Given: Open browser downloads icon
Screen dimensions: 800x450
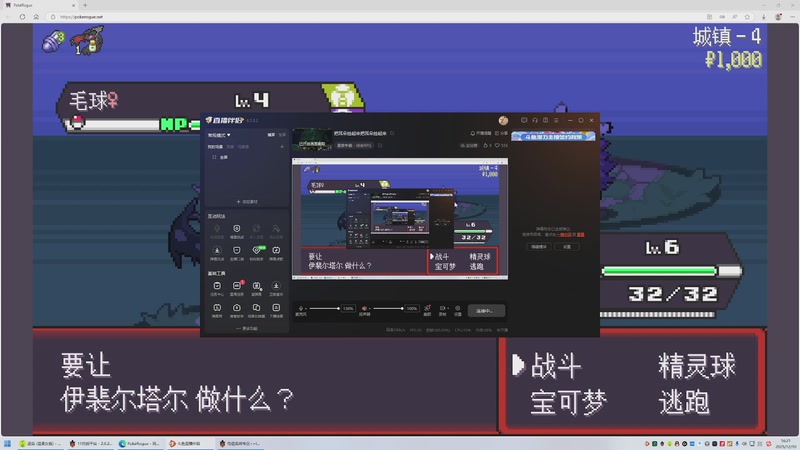Looking at the screenshot, I should [764, 17].
